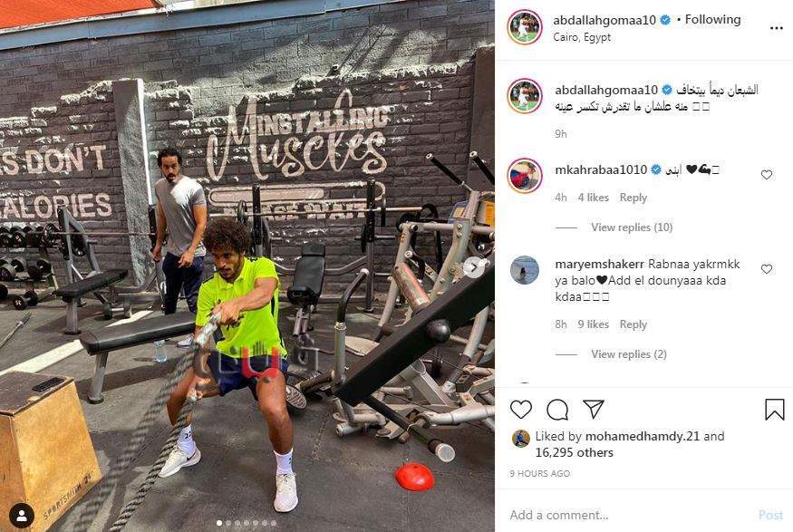The image size is (793, 532).
Task: Reply to mkahrabaa1010's comment
Action: (633, 198)
